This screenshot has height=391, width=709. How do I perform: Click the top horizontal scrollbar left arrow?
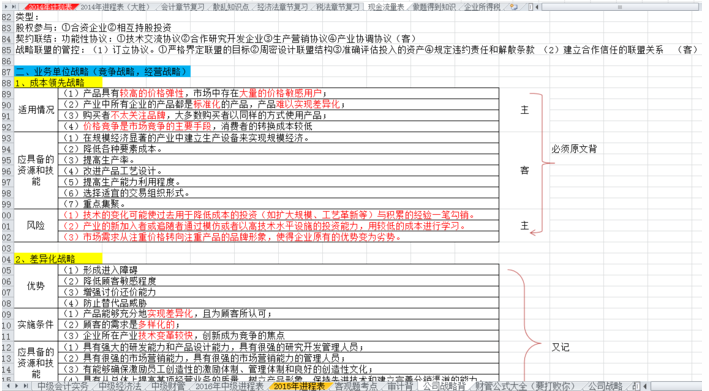point(537,7)
